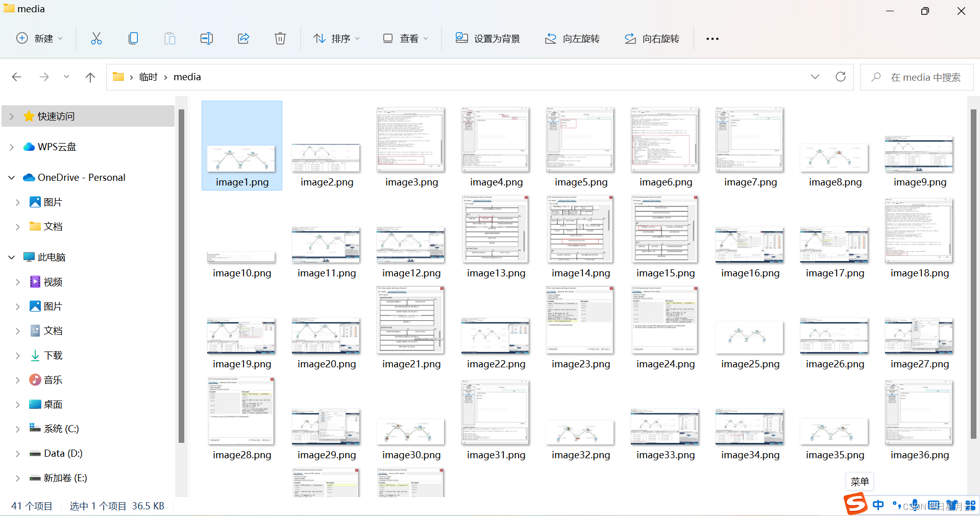Click the Sogou soft keyboard icon
The height and width of the screenshot is (516, 980).
click(x=934, y=505)
